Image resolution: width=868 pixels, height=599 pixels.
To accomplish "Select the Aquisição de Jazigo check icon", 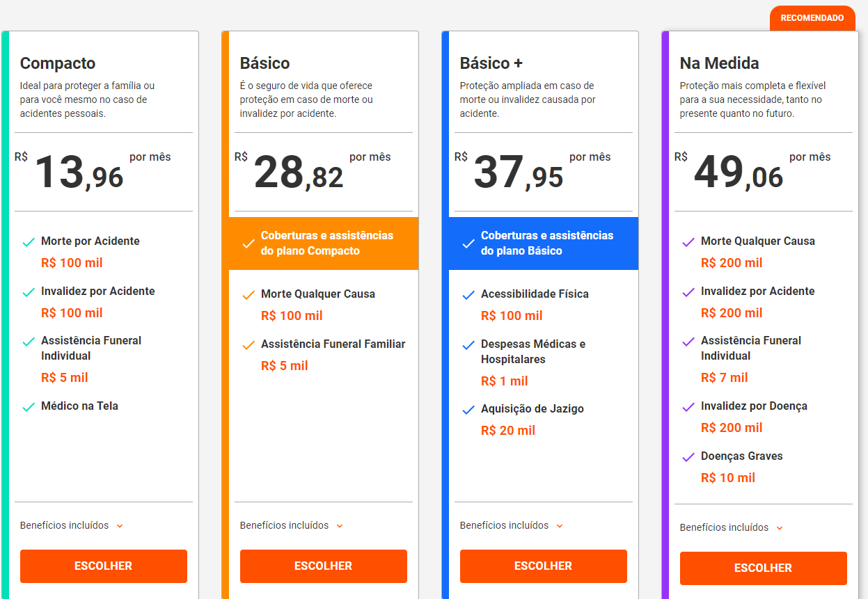I will coord(468,408).
